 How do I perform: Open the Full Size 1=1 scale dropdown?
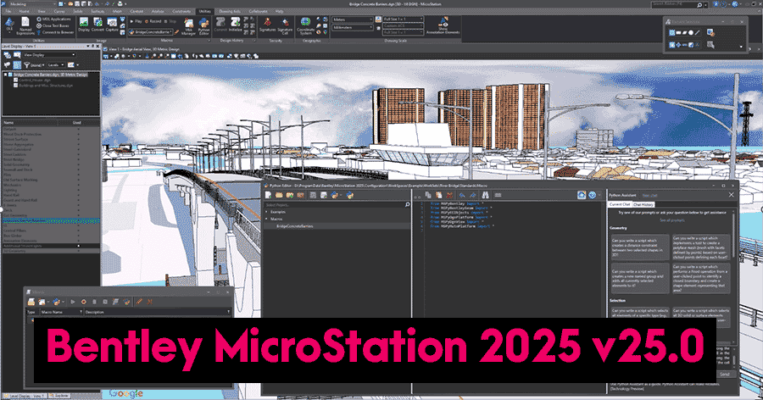(x=403, y=19)
